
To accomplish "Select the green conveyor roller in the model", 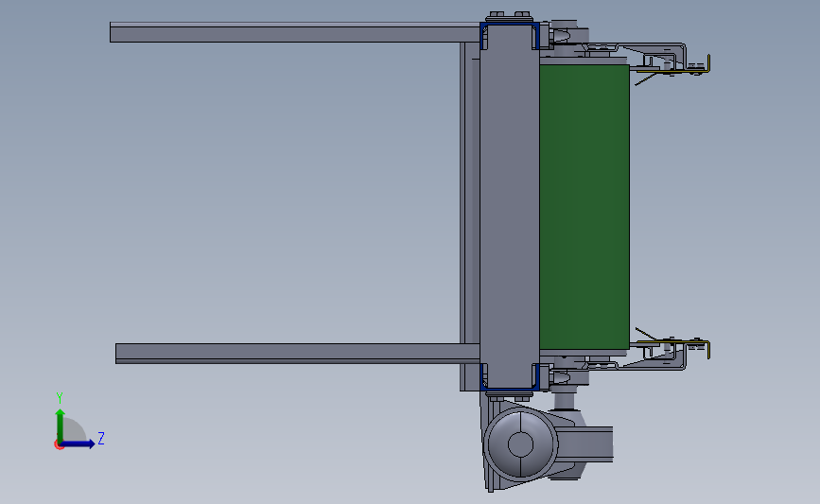I will coord(584,207).
